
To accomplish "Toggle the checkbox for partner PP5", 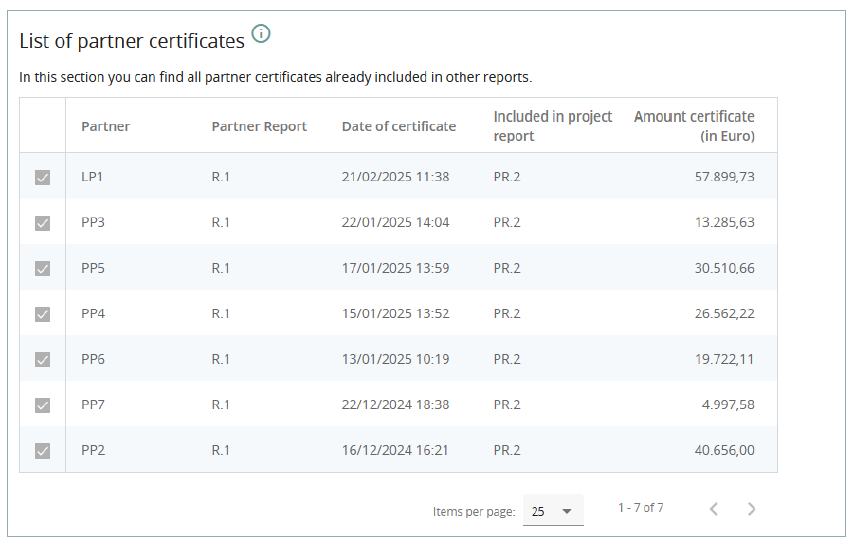I will click(42, 268).
